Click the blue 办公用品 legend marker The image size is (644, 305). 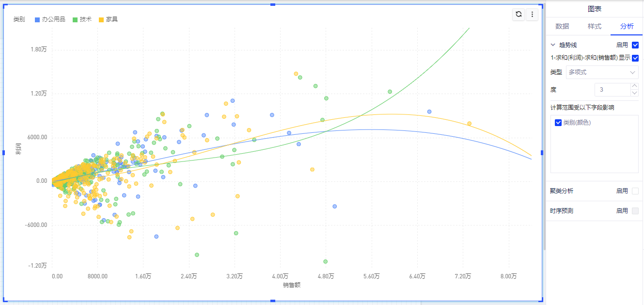click(x=38, y=19)
